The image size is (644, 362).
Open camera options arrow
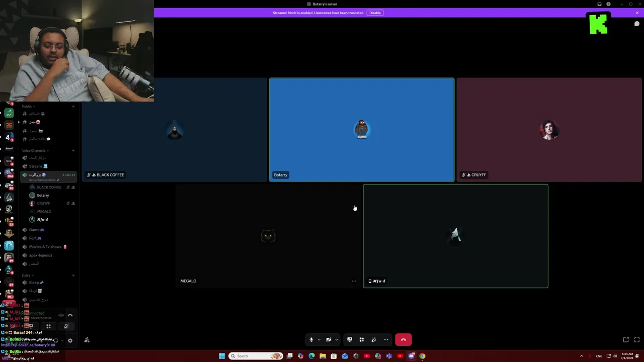pyautogui.click(x=337, y=340)
